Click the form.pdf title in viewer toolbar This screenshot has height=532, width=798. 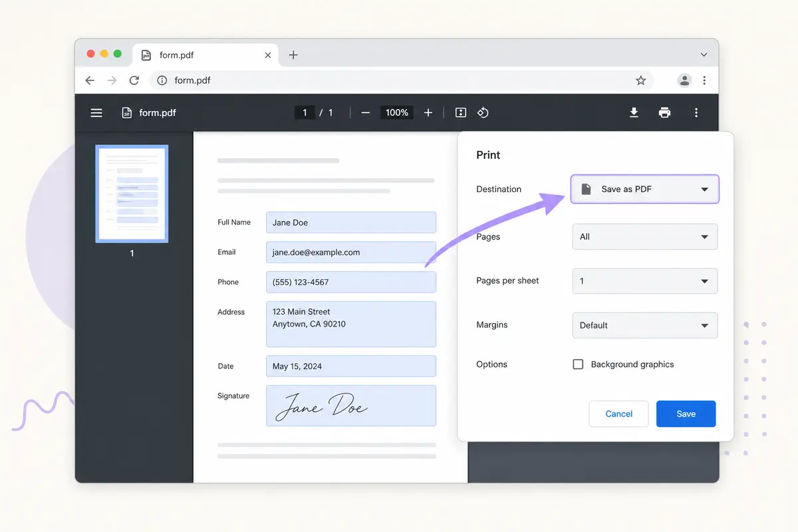coord(158,113)
